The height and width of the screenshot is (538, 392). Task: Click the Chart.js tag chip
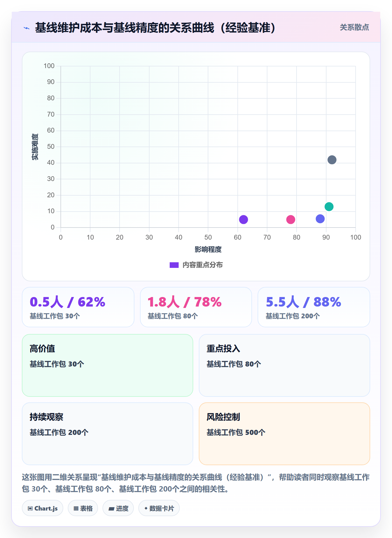pyautogui.click(x=43, y=508)
